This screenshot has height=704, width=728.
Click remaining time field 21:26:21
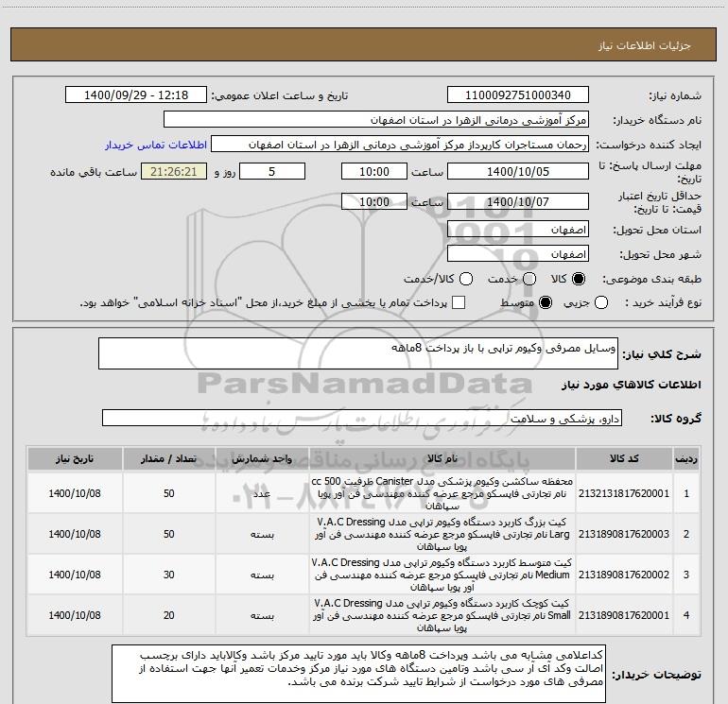174,171
